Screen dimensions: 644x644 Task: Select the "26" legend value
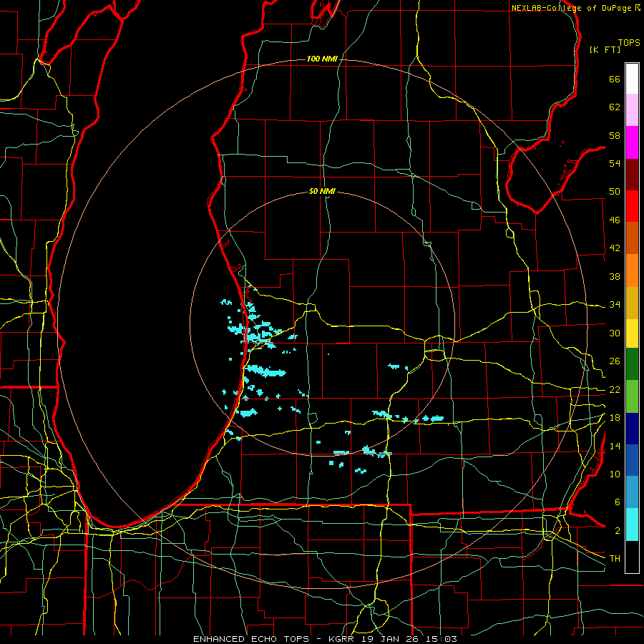click(615, 361)
